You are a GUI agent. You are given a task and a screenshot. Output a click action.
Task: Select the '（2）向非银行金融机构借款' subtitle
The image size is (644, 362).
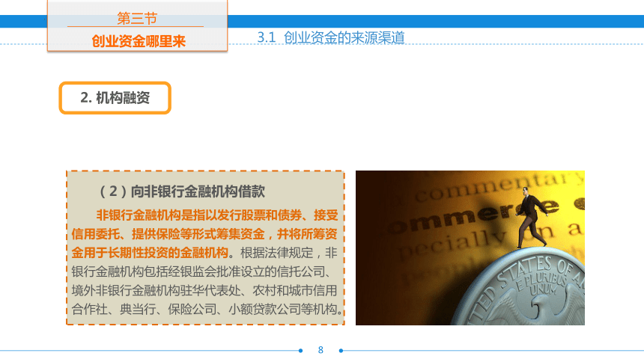tap(180, 191)
